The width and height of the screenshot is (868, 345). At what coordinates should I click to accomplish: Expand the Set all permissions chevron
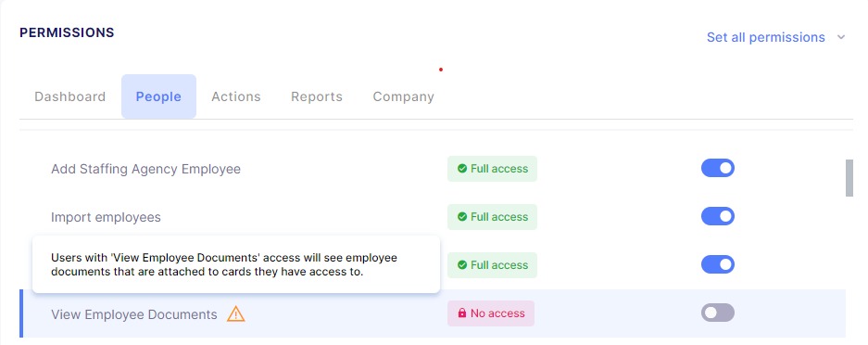(x=841, y=38)
